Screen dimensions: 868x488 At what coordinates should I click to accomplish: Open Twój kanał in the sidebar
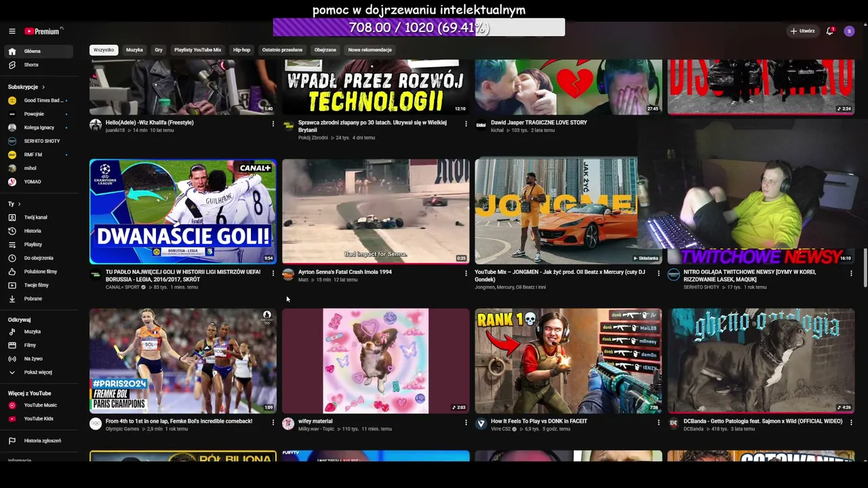coord(40,218)
